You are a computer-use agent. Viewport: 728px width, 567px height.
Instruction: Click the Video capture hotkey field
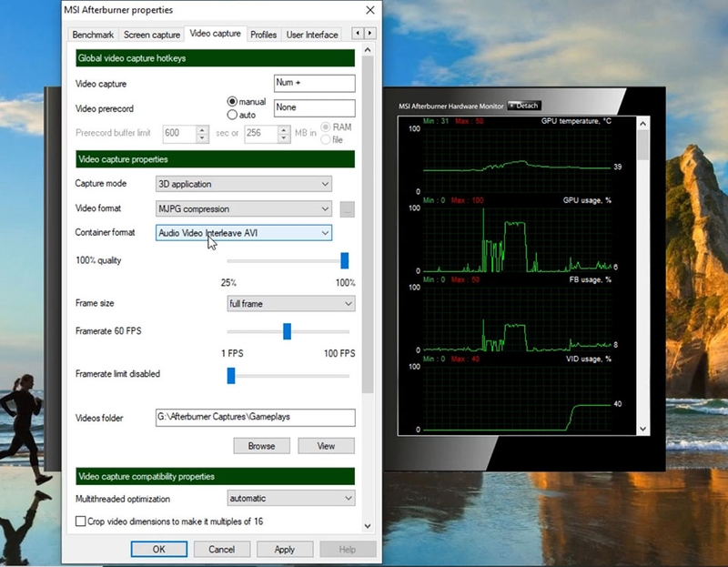[314, 83]
